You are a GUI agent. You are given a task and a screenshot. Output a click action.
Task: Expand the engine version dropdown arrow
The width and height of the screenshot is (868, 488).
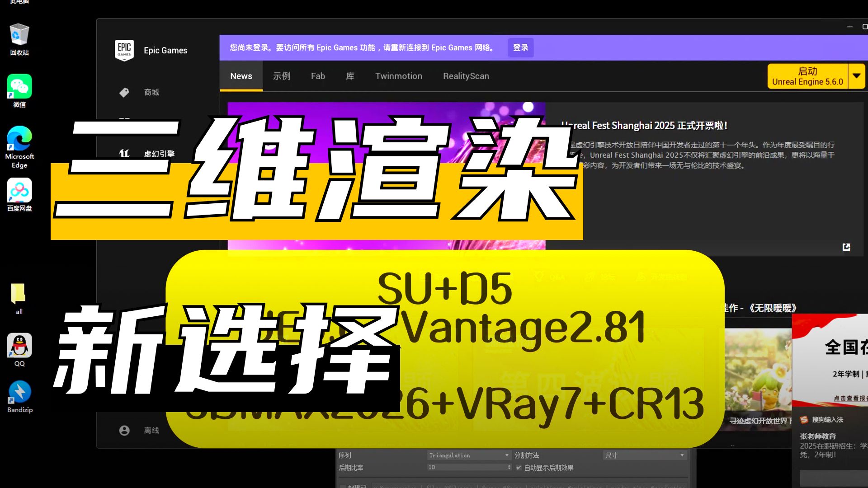pos(857,76)
